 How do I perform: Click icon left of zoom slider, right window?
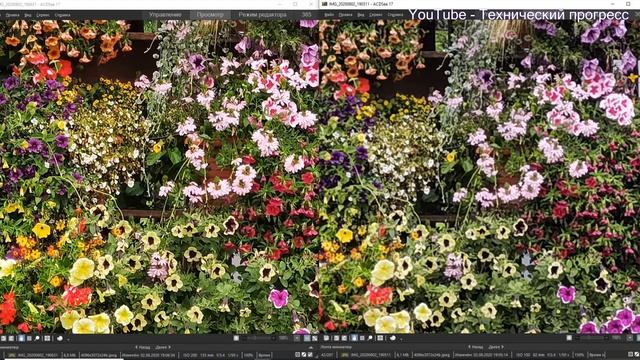(x=569, y=338)
